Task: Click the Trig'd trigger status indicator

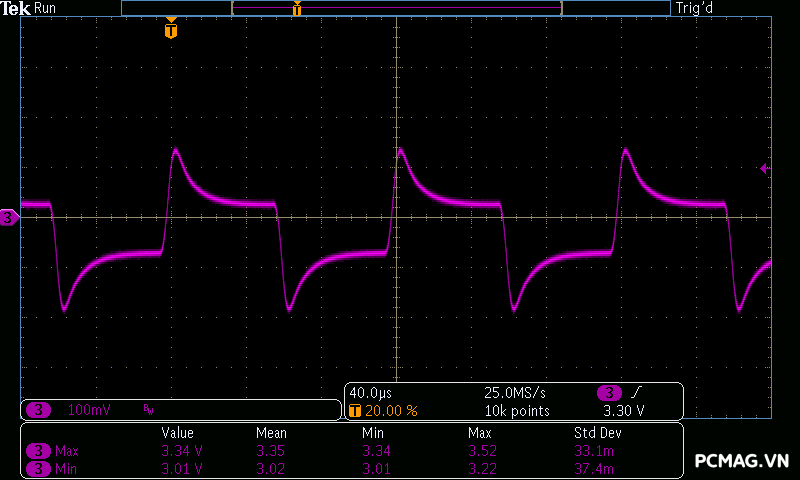Action: [x=696, y=8]
